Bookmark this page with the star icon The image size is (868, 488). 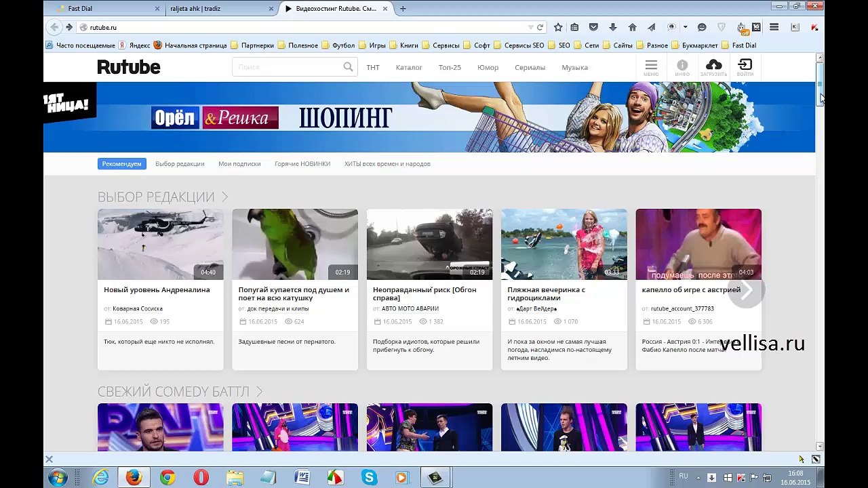tap(558, 27)
